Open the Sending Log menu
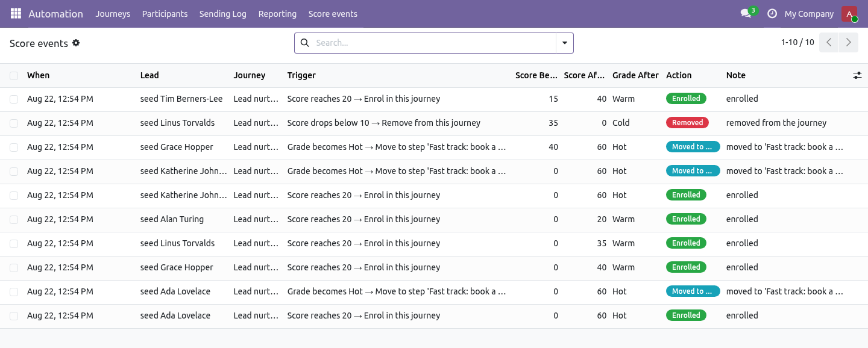Image resolution: width=868 pixels, height=348 pixels. [222, 13]
